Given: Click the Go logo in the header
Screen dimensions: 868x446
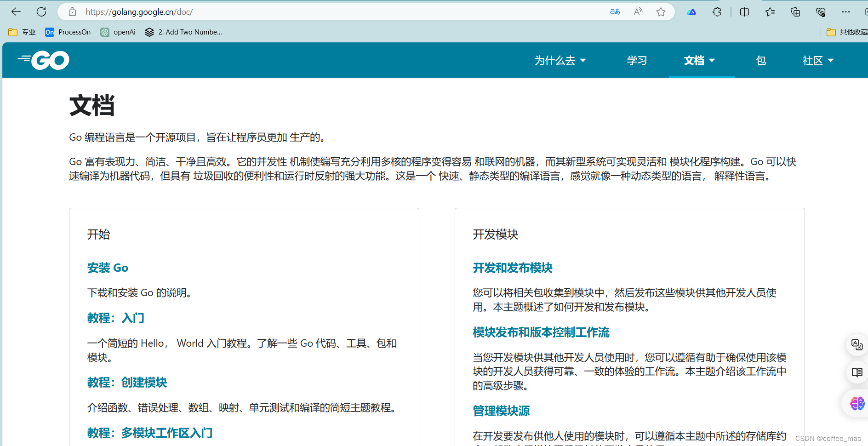Looking at the screenshot, I should point(44,60).
